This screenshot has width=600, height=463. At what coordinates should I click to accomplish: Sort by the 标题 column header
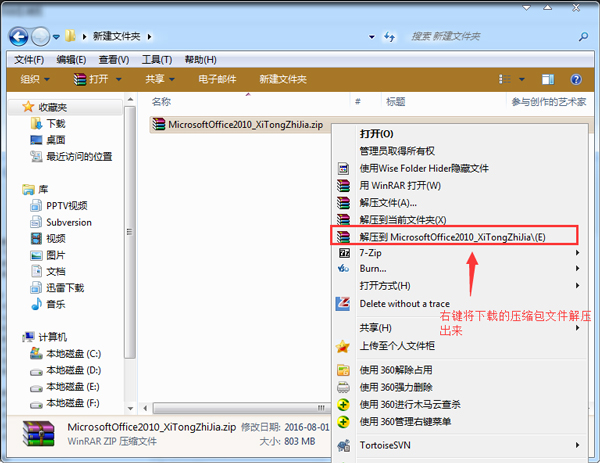[x=396, y=102]
